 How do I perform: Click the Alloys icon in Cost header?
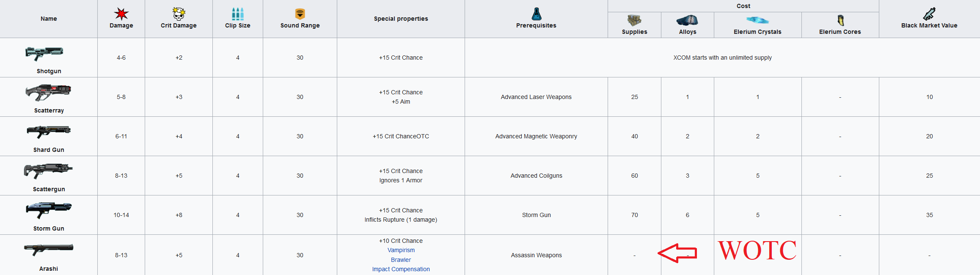click(687, 20)
